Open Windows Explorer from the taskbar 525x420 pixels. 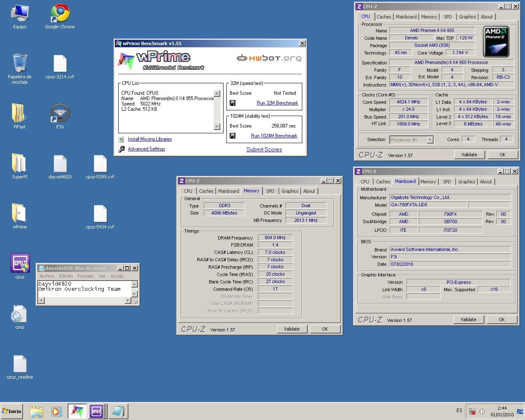tap(36, 411)
